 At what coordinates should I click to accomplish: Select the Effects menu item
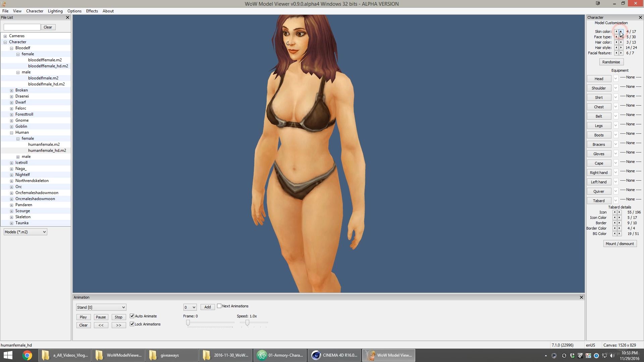(92, 11)
